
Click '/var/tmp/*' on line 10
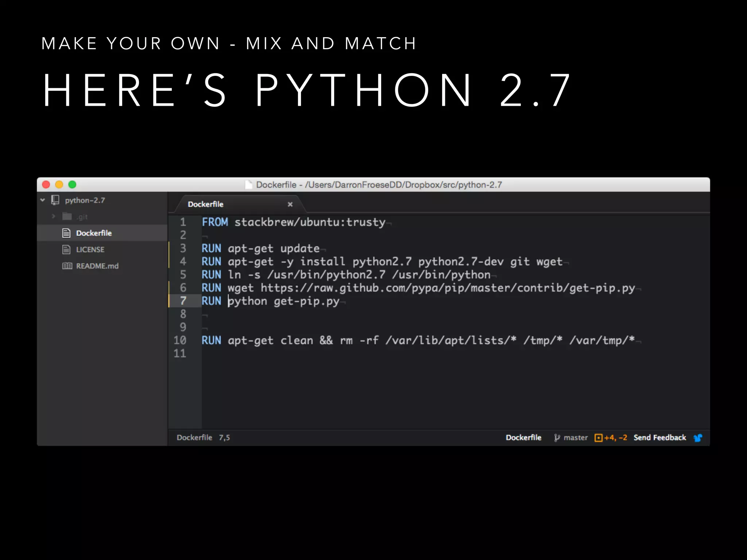(602, 340)
